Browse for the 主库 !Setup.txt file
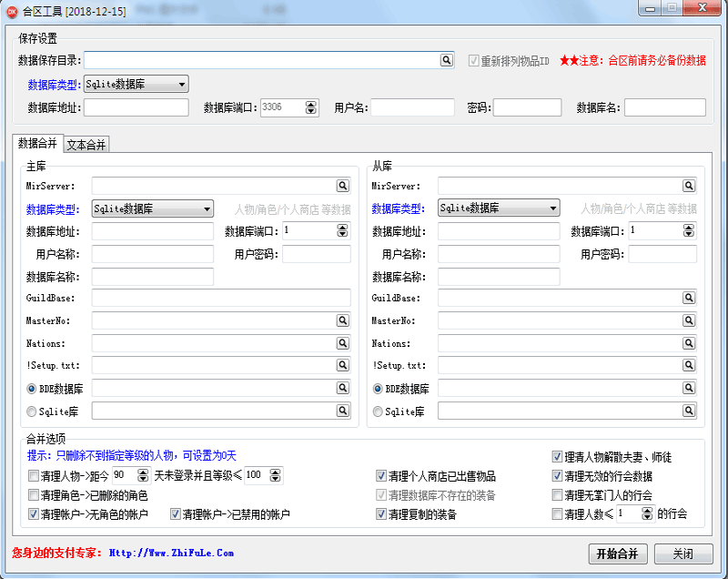 coord(343,365)
